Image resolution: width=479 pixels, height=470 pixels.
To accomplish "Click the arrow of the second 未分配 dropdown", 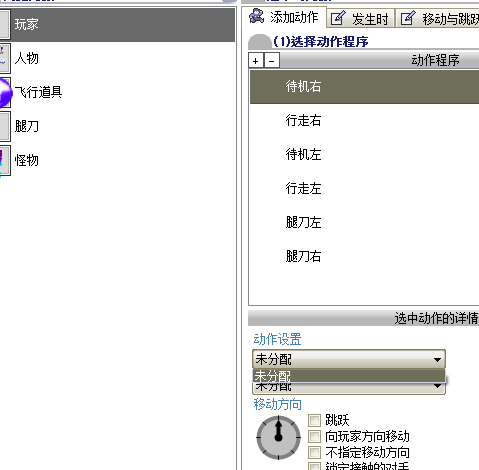I will [437, 387].
